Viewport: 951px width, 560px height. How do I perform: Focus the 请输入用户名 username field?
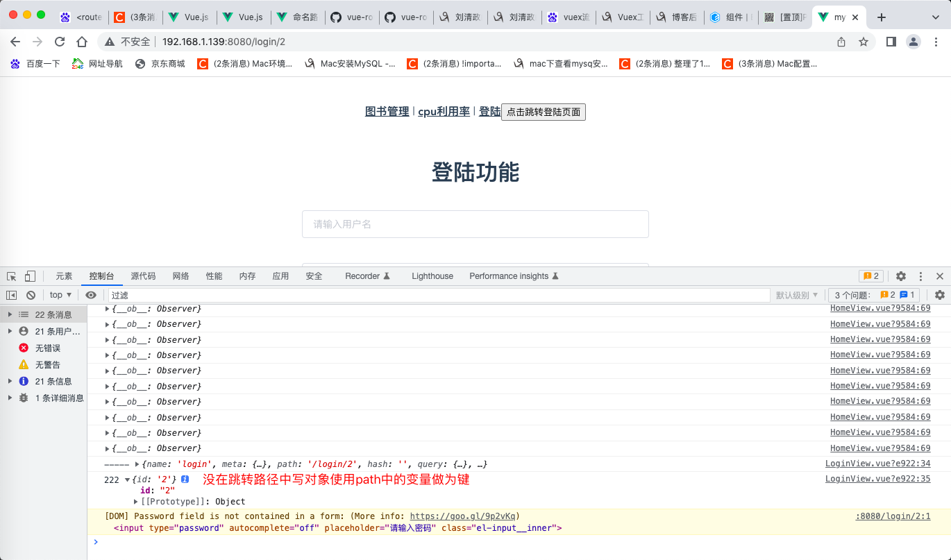[x=475, y=224]
